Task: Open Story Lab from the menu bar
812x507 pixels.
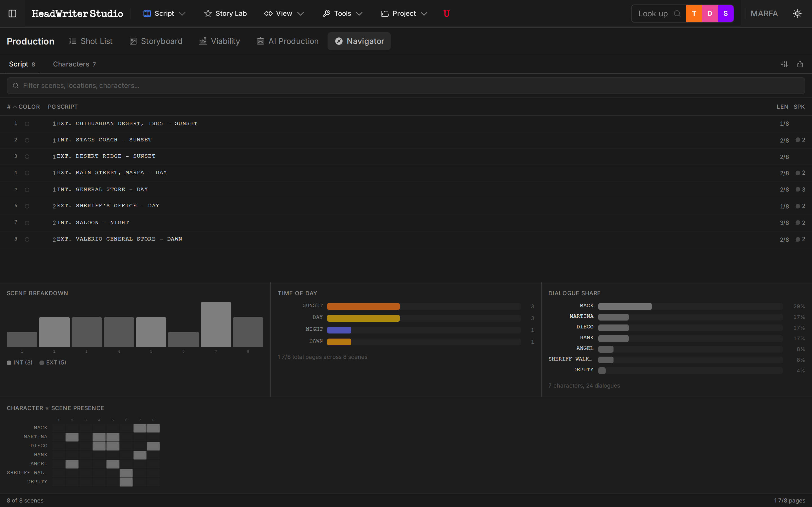Action: click(x=225, y=14)
